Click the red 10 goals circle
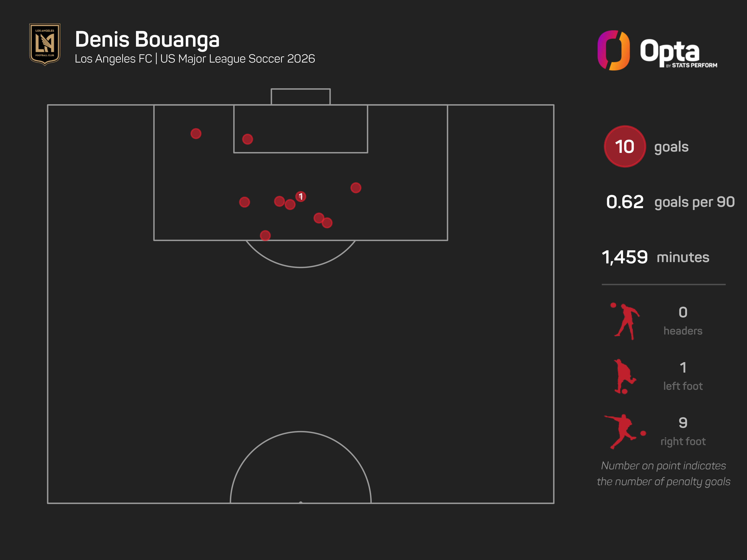747x560 pixels. pyautogui.click(x=625, y=147)
